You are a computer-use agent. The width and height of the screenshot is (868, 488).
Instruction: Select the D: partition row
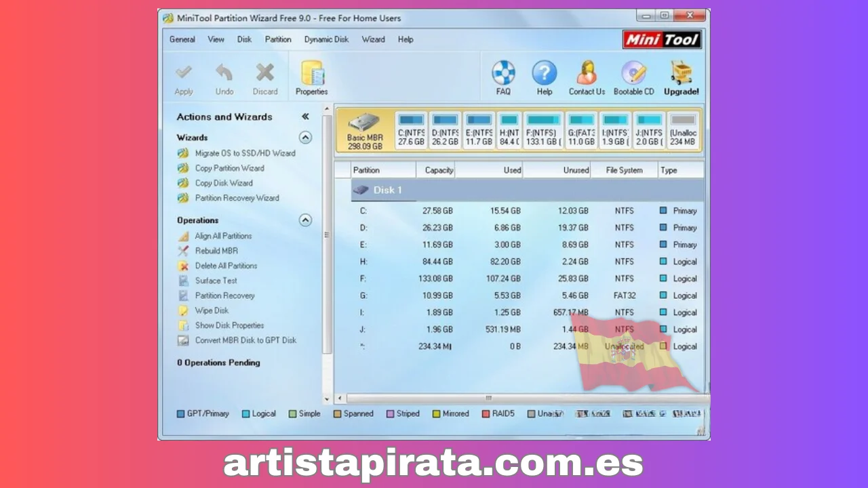[528, 228]
